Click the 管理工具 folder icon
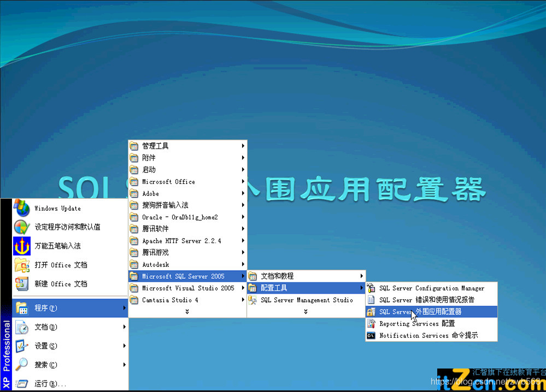 134,146
